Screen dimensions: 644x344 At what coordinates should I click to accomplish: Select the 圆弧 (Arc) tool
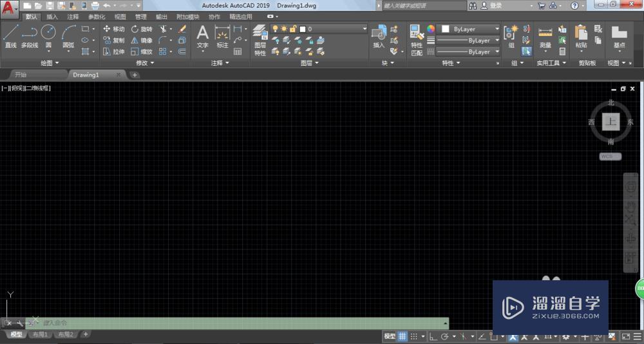69,37
